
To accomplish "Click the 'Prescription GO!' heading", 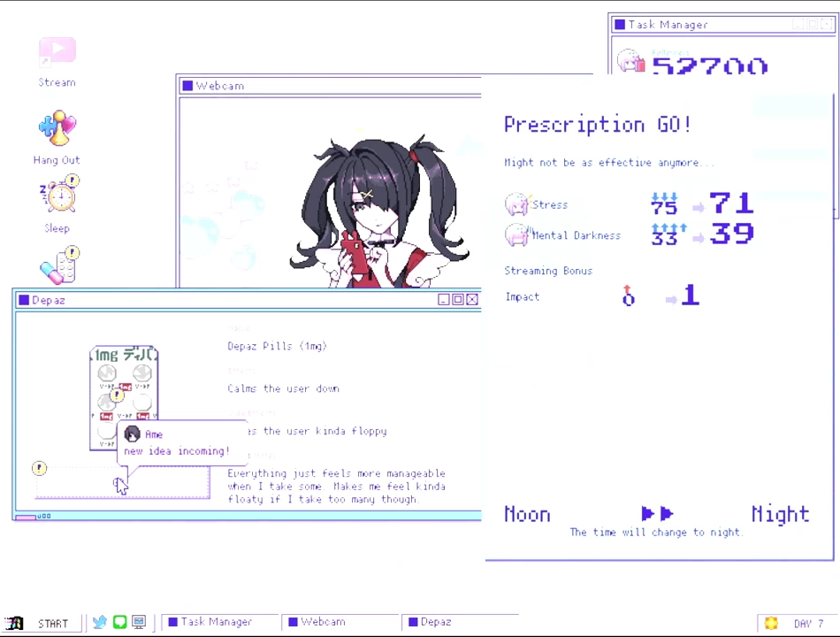I will pos(598,125).
